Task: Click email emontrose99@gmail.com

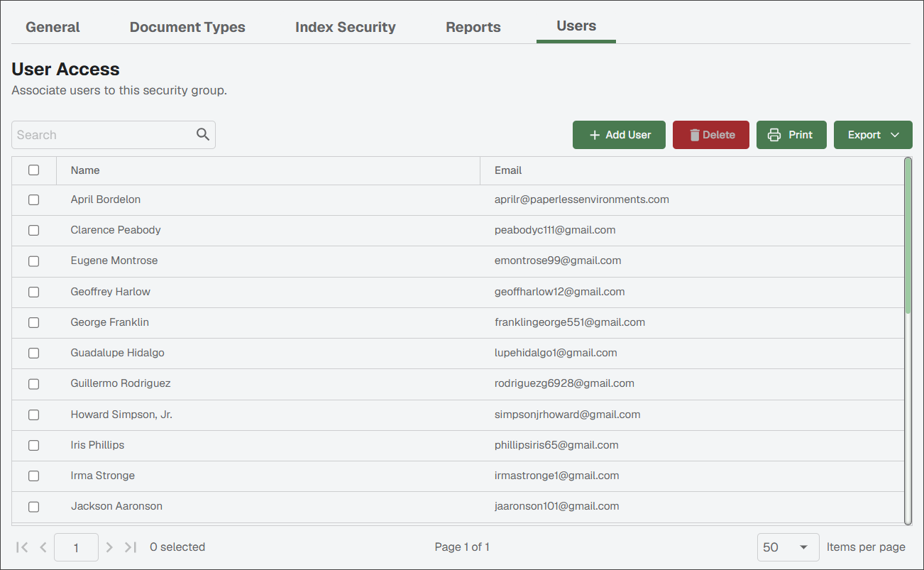Action: pyautogui.click(x=558, y=261)
